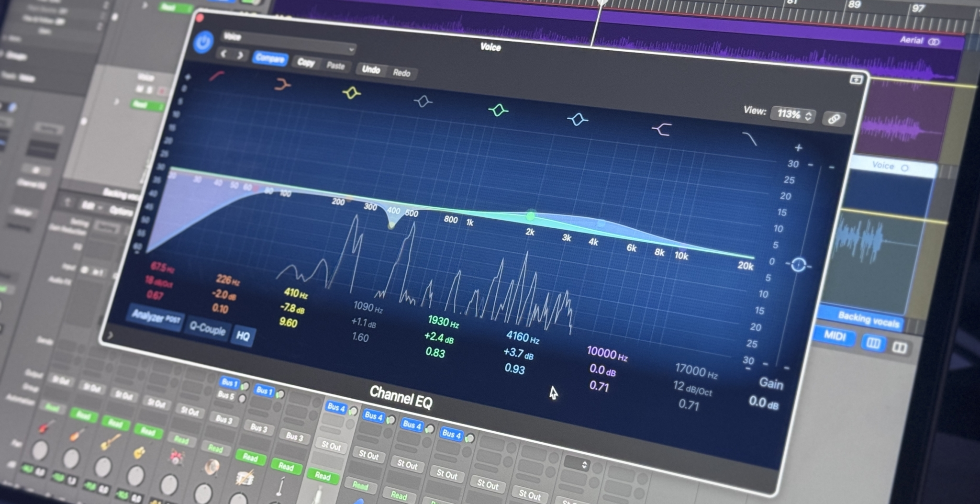Load the next preset with the right arrow

pos(240,56)
